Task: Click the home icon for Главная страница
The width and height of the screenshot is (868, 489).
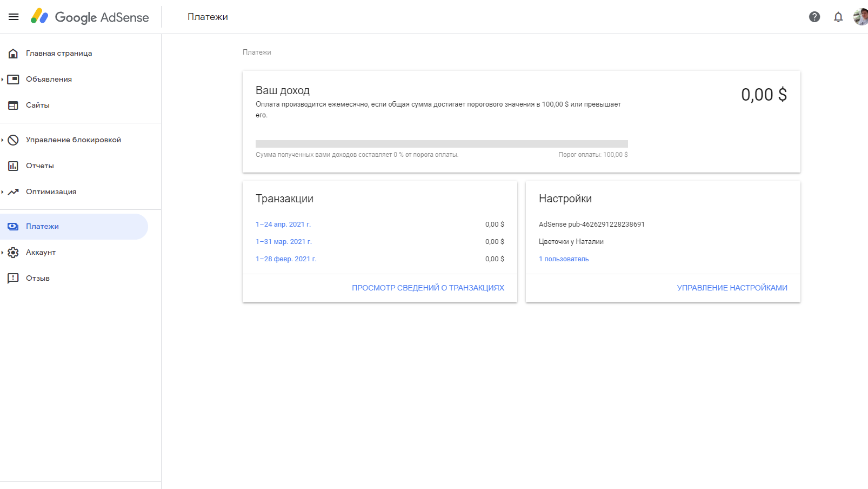Action: tap(14, 54)
